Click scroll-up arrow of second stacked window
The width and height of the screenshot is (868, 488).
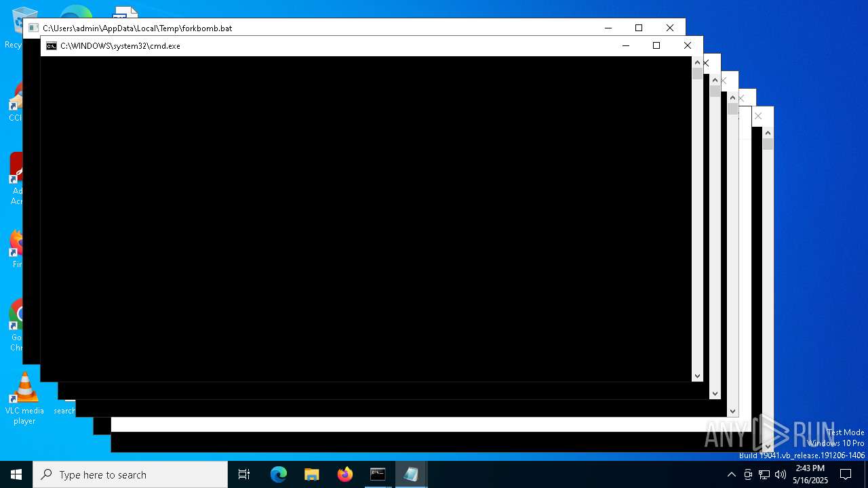point(715,80)
